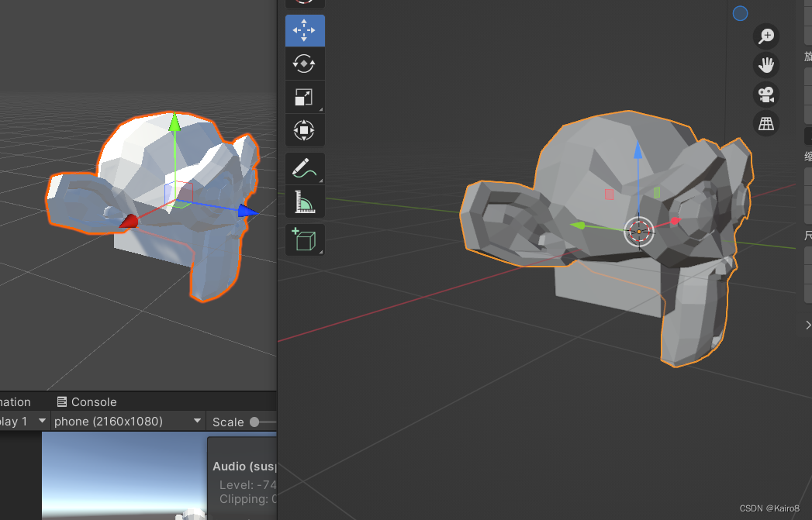Screen dimensions: 812x520
Task: Click the white gizmo center circle in Blender
Action: click(638, 231)
